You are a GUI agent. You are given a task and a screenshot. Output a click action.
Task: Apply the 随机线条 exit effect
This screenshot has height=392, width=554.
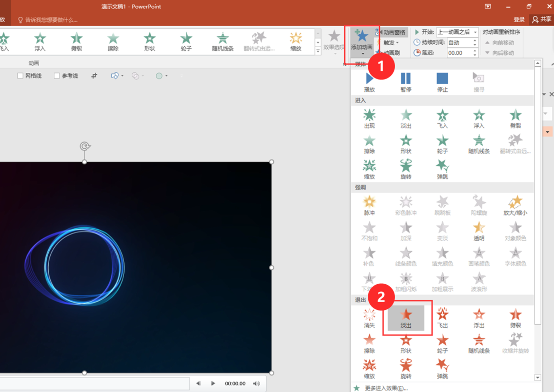[x=479, y=344]
